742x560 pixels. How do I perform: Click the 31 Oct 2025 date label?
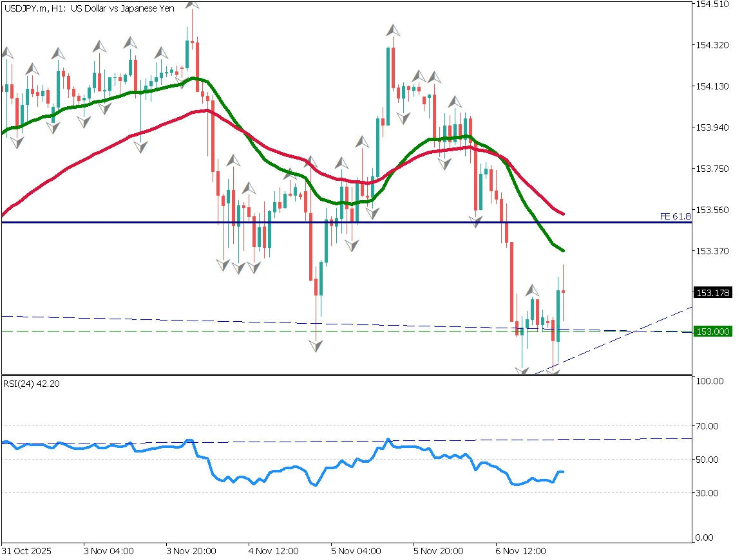pos(26,552)
